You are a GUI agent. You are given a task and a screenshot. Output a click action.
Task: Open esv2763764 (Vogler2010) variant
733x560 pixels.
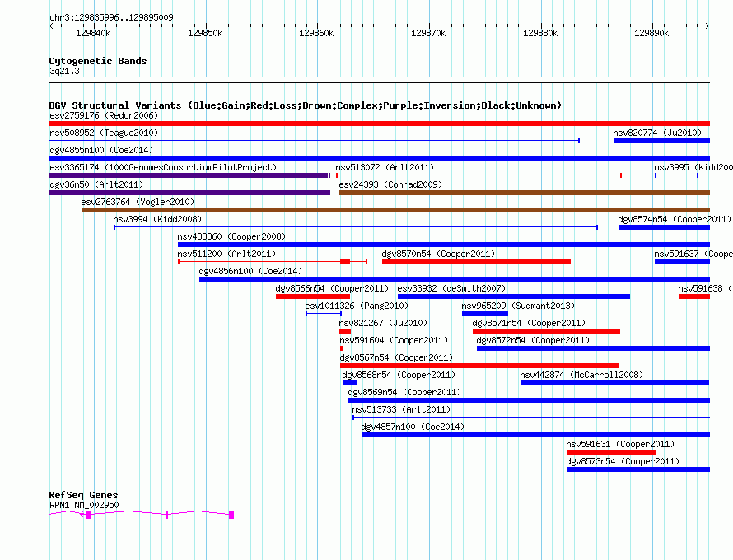point(138,202)
